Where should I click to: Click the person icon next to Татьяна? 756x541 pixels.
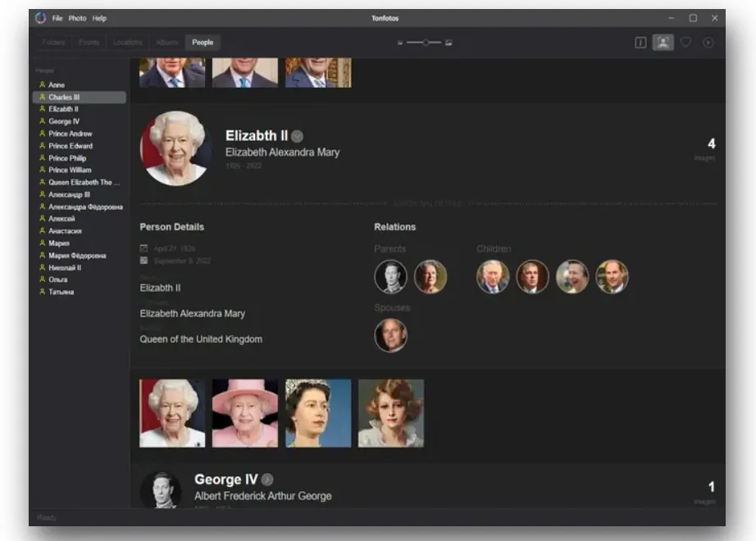(x=43, y=291)
